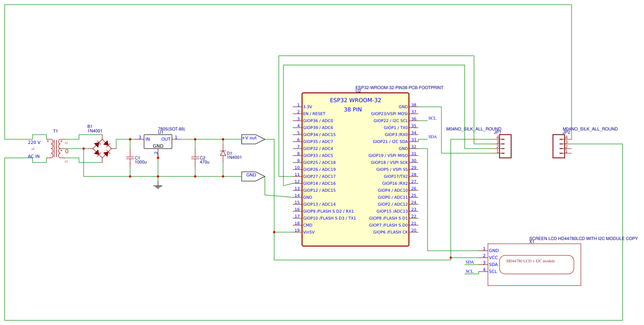644x325 pixels.
Task: Select the GIOP14 / ADC16 pin label
Action: tap(319, 183)
